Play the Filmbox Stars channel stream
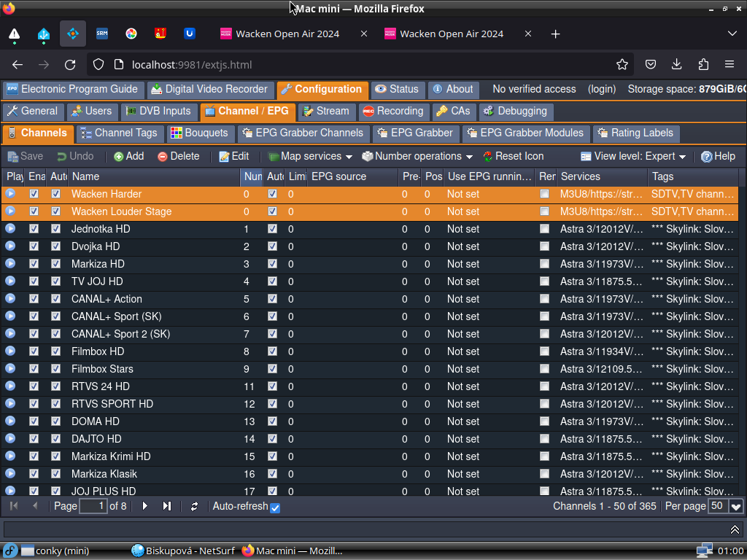Image resolution: width=747 pixels, height=560 pixels. pyautogui.click(x=10, y=368)
